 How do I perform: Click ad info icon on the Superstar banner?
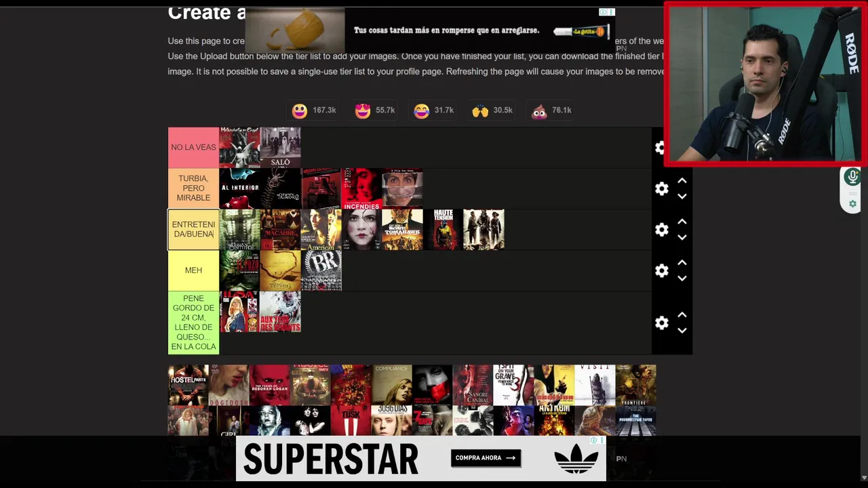tap(593, 441)
